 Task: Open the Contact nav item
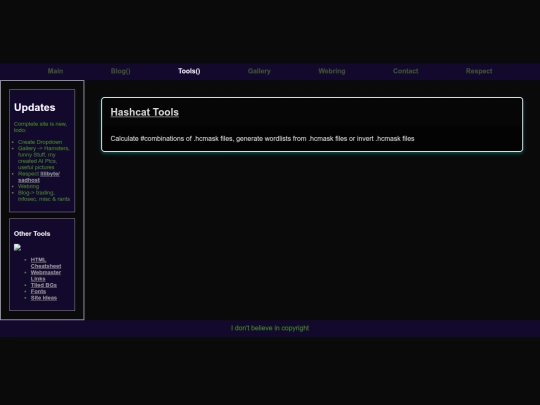pos(405,71)
